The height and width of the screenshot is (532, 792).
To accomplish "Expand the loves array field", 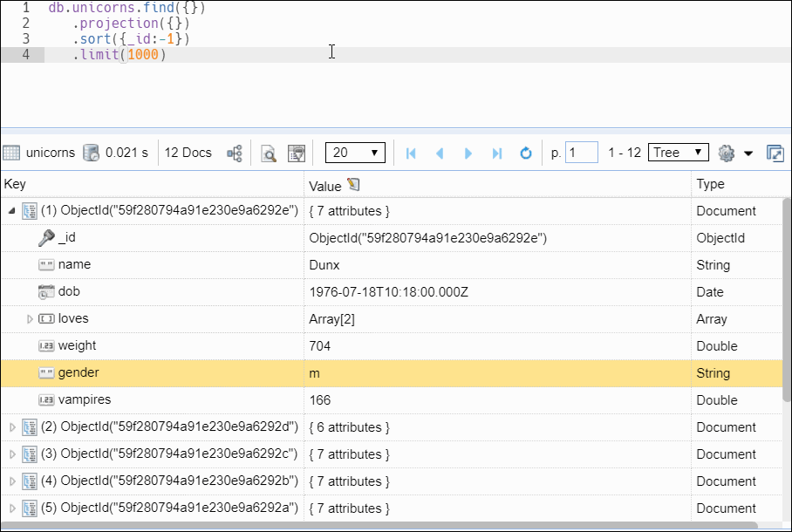I will click(30, 319).
